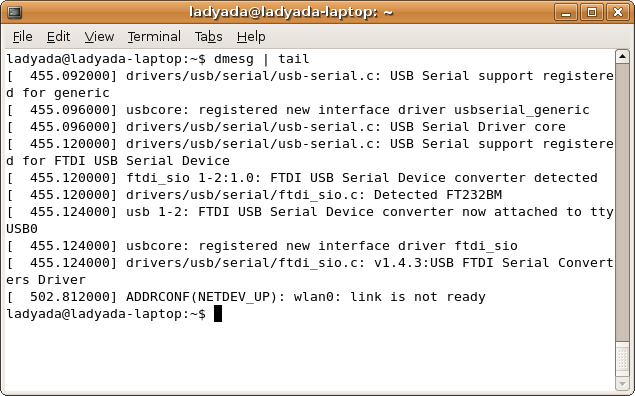This screenshot has width=635, height=396.
Task: Close the ladyada-laptop terminal window
Action: [618, 12]
